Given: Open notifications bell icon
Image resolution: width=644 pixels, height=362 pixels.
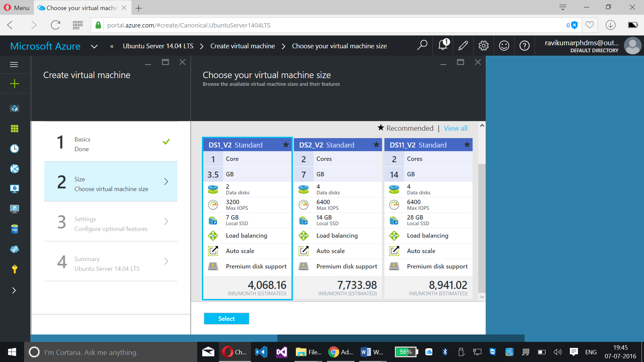Looking at the screenshot, I should 443,45.
